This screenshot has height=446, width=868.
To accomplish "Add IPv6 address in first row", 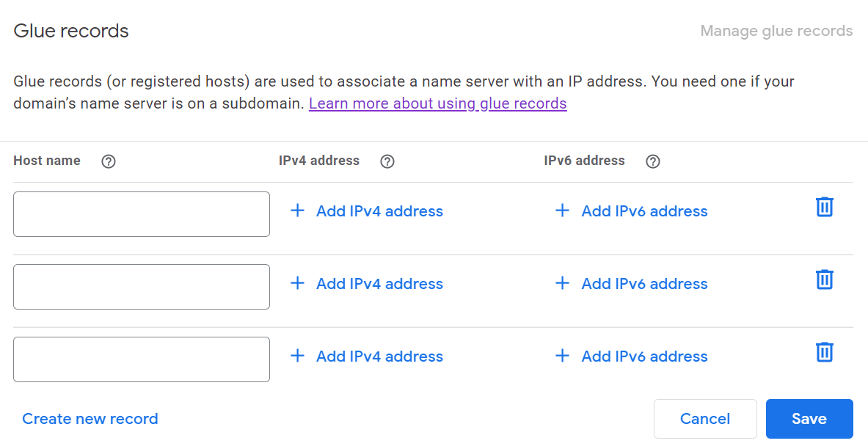I will 644,211.
